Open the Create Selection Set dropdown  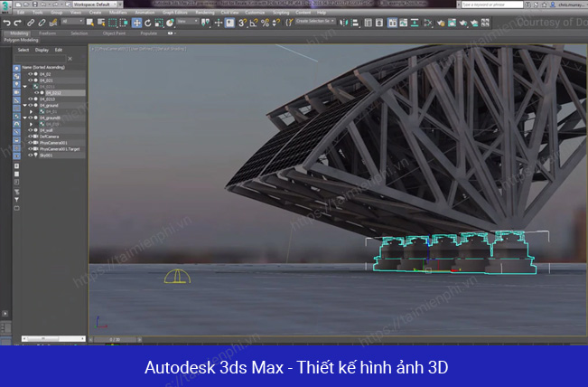click(315, 21)
